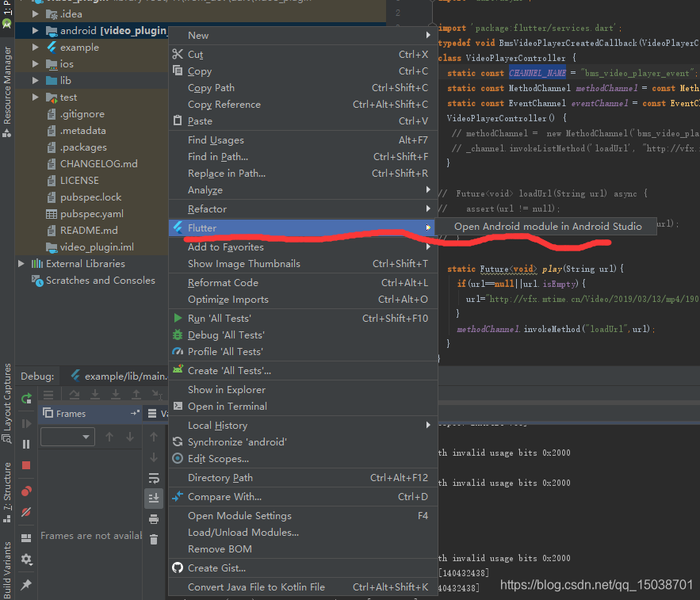Screen dimensions: 700x600
Task: Open the Build Variants side tab
Action: (6, 570)
